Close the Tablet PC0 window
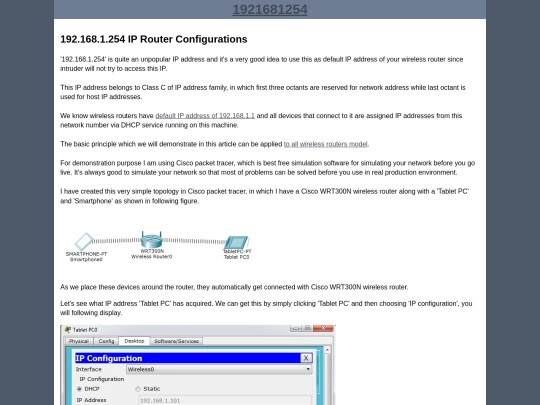Image resolution: width=540 pixels, height=405 pixels. [x=323, y=328]
